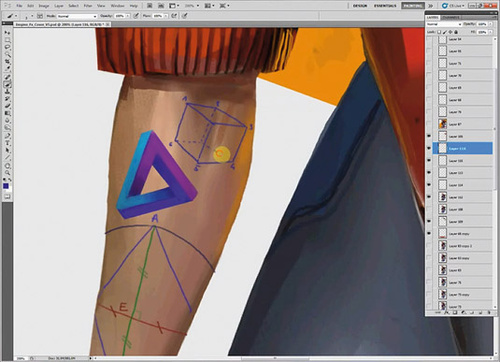Click the lock transparent pixels checkbox icon
This screenshot has width=500, height=362.
pos(439,32)
